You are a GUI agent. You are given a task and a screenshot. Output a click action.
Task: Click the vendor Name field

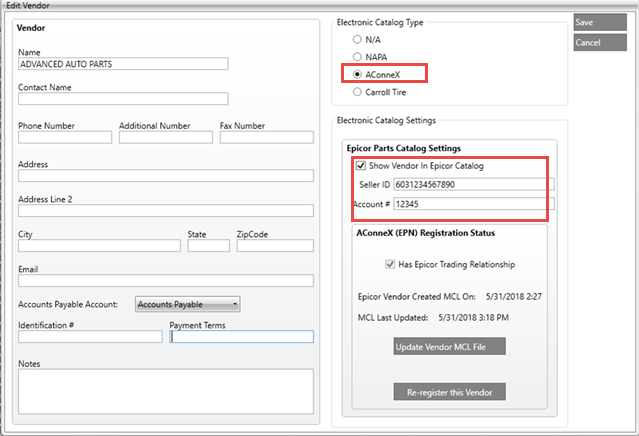click(123, 64)
